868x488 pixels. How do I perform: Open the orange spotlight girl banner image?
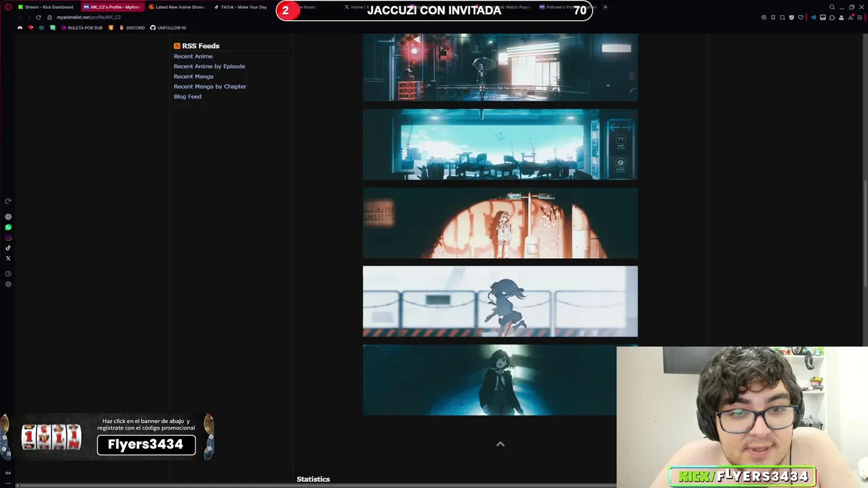point(500,223)
